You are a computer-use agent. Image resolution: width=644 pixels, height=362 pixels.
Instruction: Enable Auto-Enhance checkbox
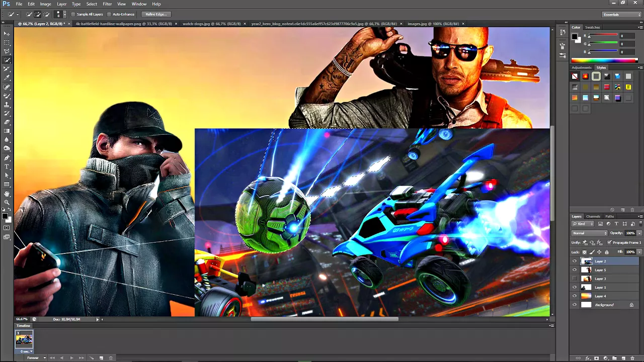(109, 14)
